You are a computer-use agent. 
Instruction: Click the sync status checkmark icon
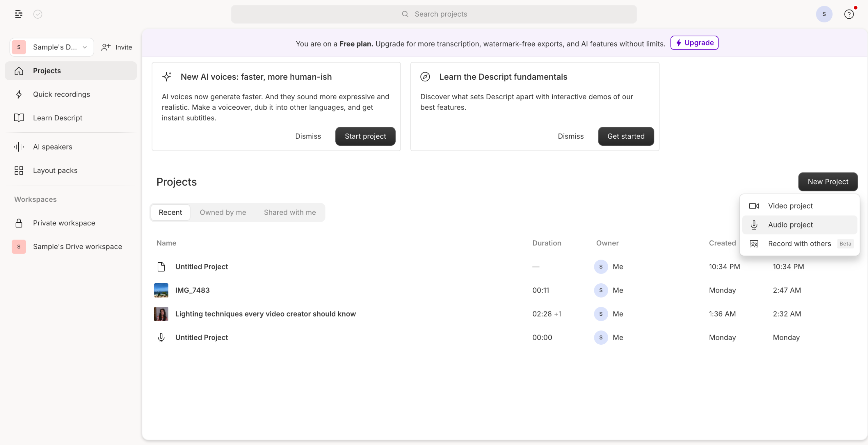pyautogui.click(x=38, y=14)
